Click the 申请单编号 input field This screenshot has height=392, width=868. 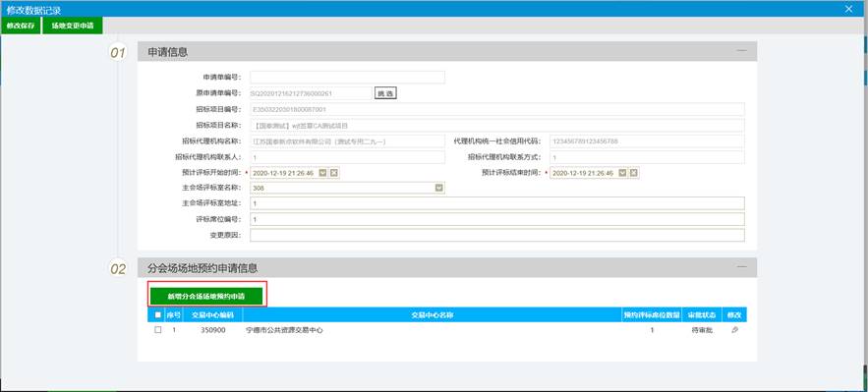[347, 77]
